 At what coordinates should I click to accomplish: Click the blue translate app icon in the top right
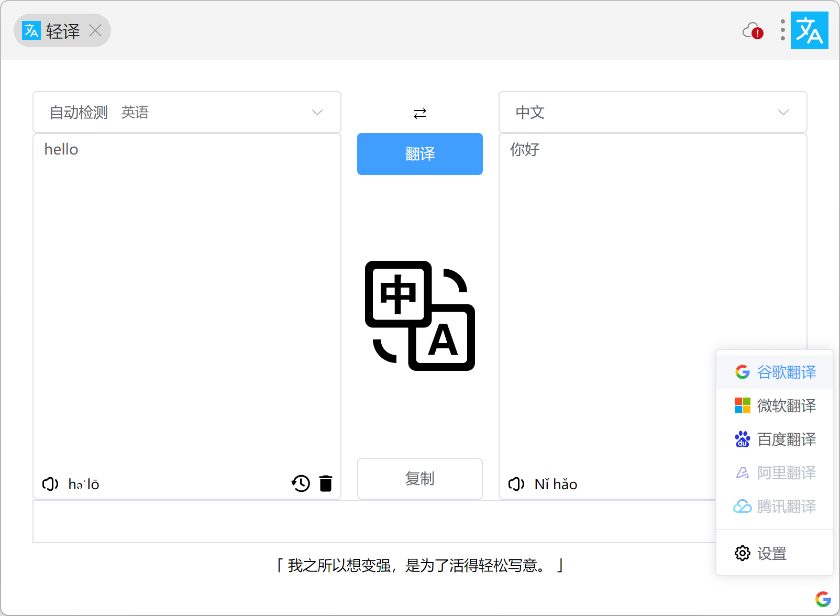(809, 30)
